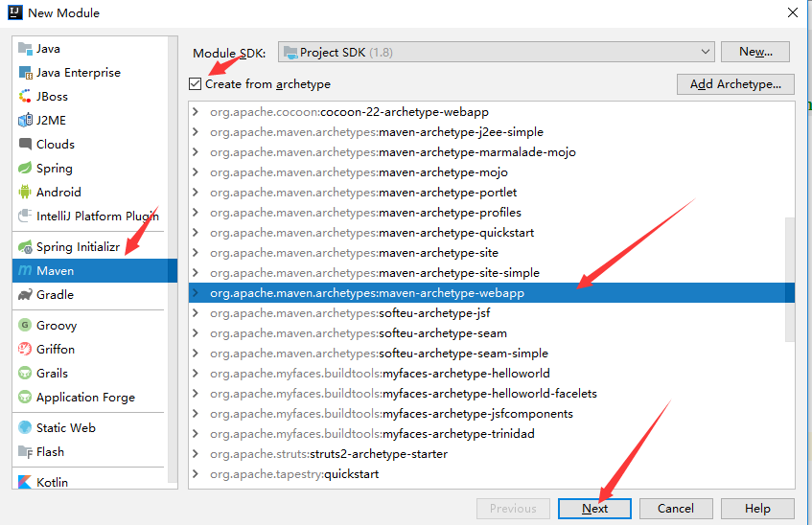
Task: Click the Kotlin icon
Action: 25,482
